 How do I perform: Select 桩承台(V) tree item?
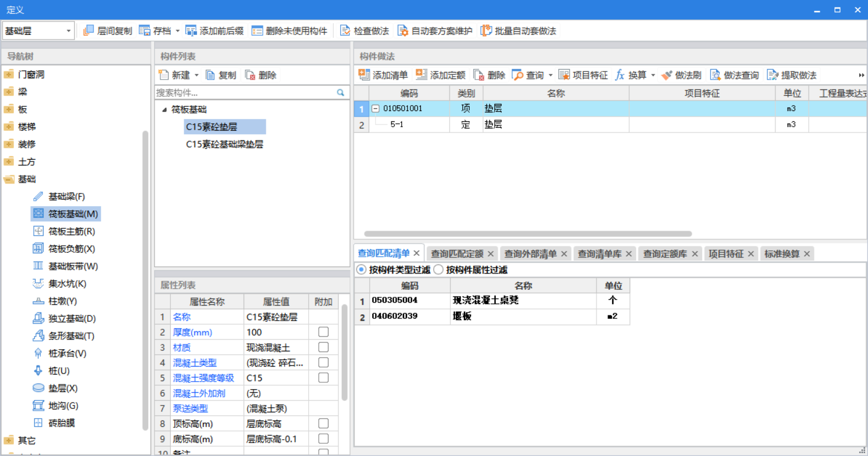point(67,353)
